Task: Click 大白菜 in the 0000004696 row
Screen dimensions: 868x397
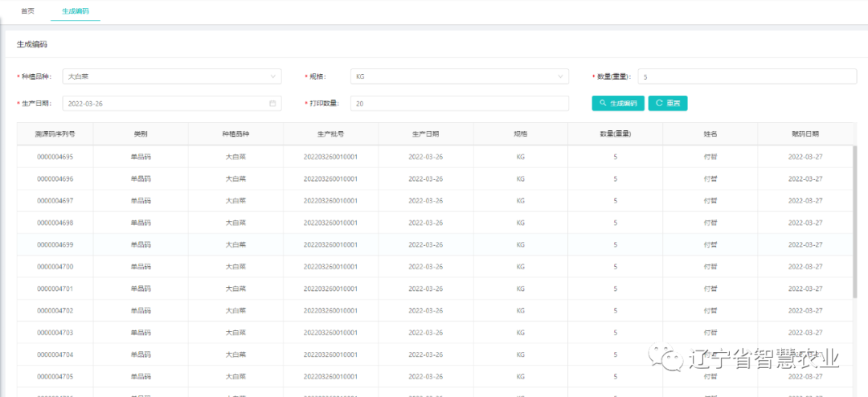Action: coord(235,179)
